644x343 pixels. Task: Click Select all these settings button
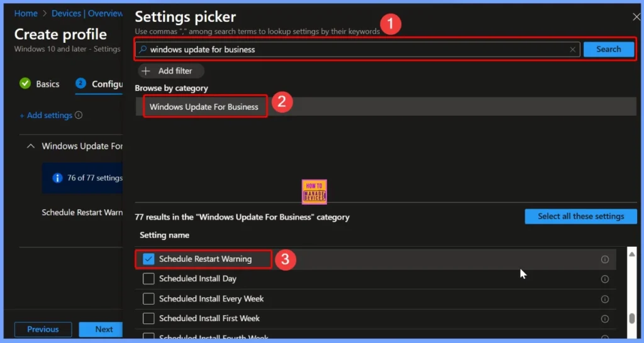(x=580, y=216)
